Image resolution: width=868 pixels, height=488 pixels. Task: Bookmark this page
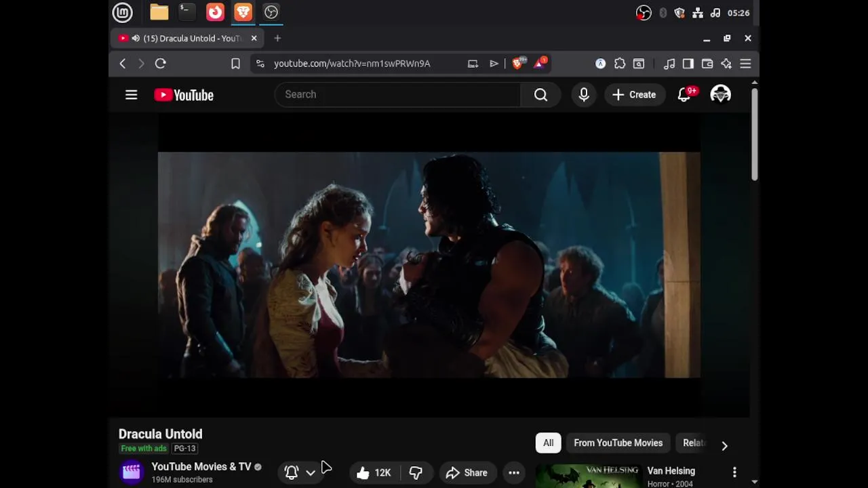[235, 64]
